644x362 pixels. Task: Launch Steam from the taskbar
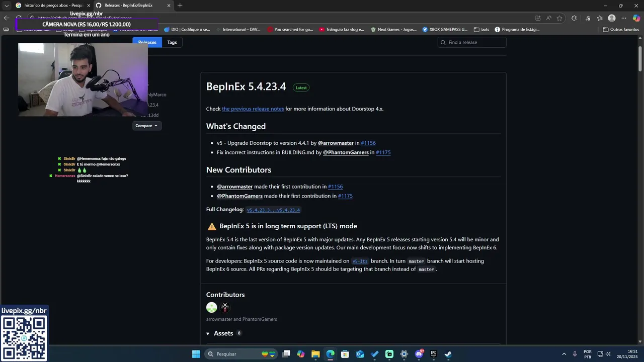(448, 354)
